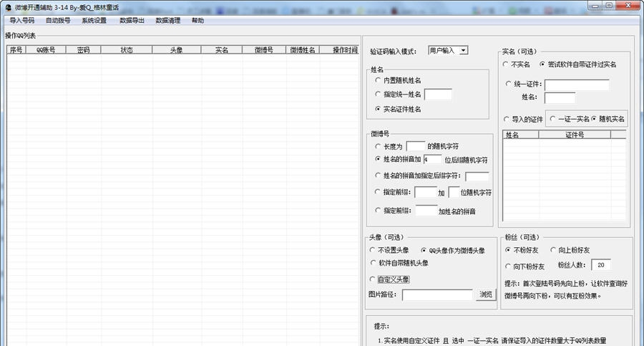This screenshot has height=346, width=644.
Task: Click the 指定统一姓名 text field
Action: (438, 95)
